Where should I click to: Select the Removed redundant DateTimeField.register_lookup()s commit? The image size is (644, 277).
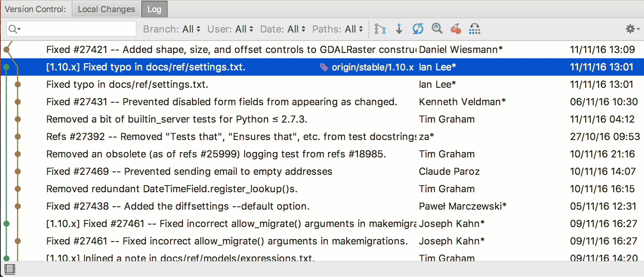[x=172, y=189]
